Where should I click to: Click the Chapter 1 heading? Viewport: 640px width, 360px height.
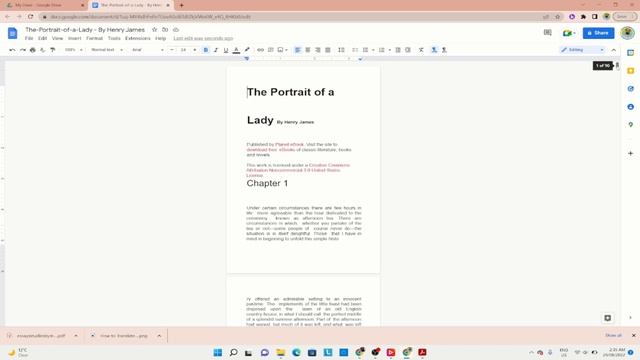pos(267,183)
